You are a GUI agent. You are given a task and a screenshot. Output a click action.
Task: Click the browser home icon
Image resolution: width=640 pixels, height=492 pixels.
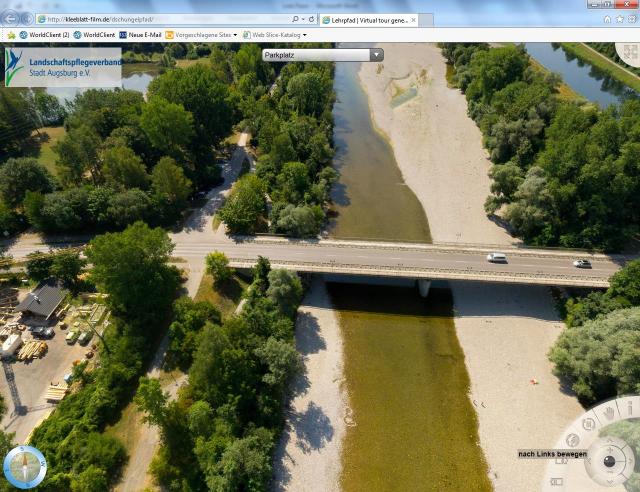tap(607, 19)
